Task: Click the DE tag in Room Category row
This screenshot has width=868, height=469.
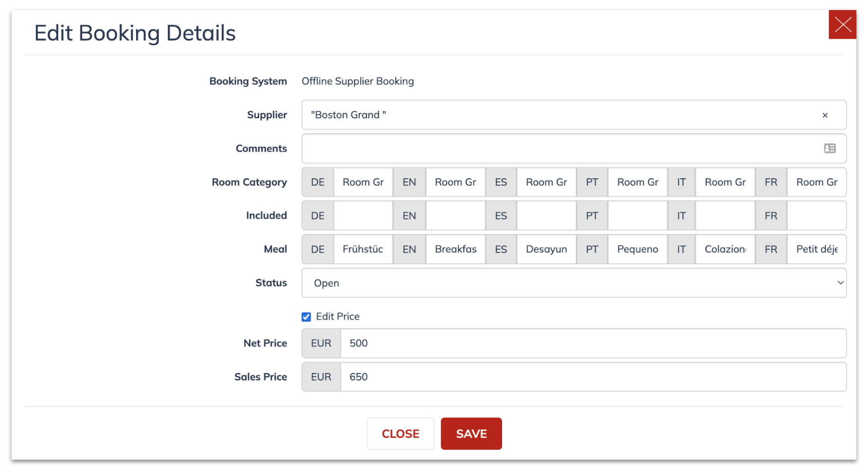Action: (x=318, y=182)
